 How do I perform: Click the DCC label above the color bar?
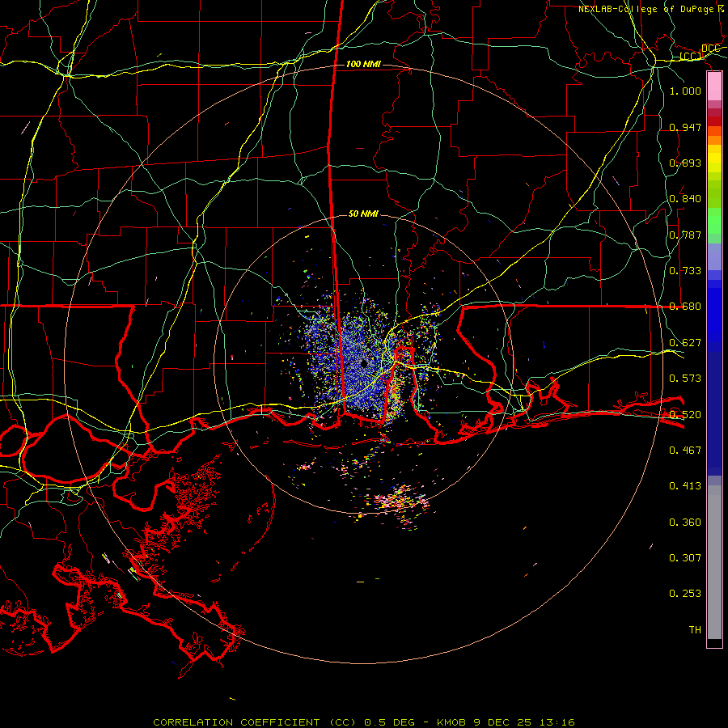click(710, 49)
